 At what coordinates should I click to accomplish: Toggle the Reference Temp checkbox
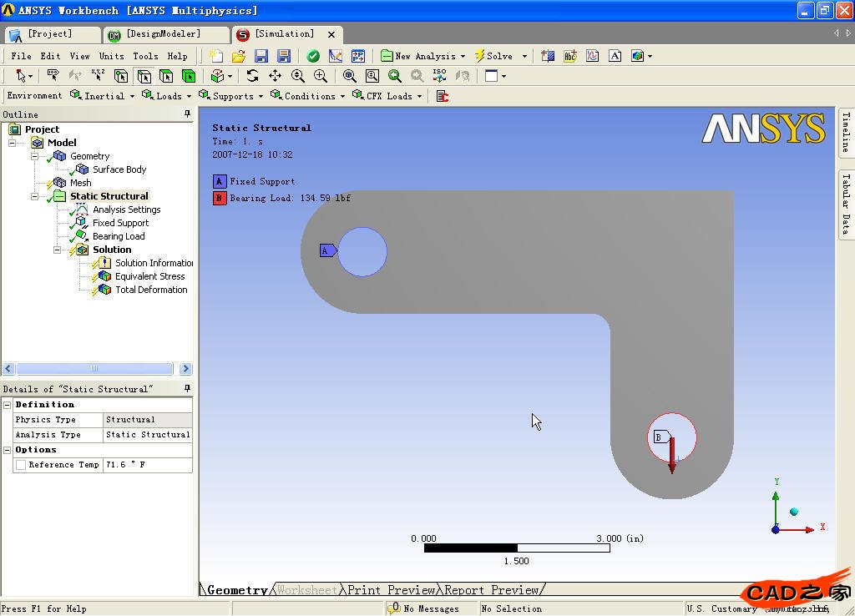(x=21, y=465)
